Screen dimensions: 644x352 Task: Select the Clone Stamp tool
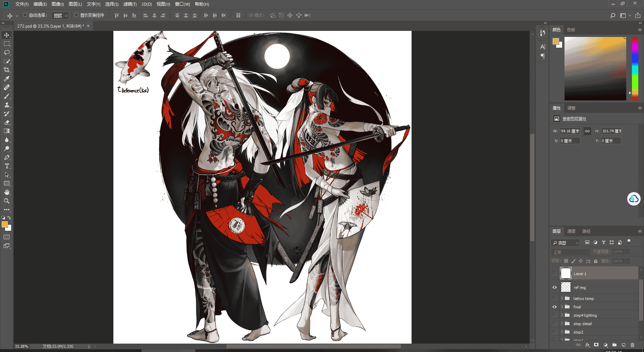tap(7, 105)
